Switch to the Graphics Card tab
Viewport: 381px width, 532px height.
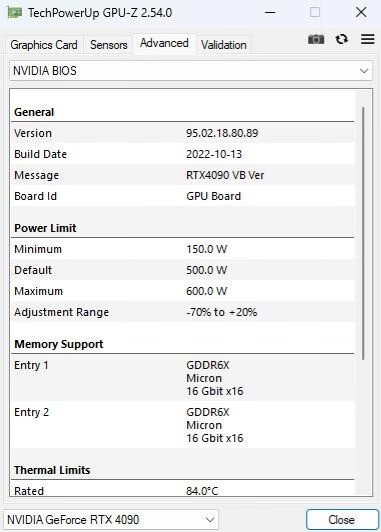click(x=44, y=45)
